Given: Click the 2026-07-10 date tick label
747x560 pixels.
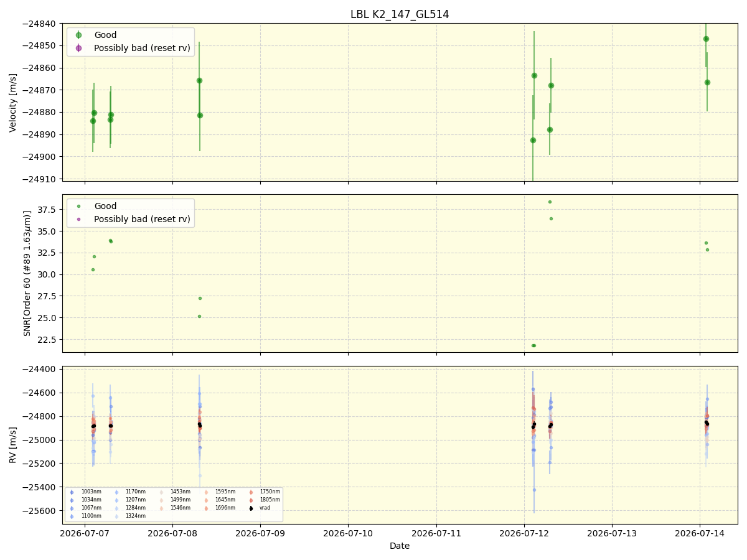Looking at the screenshot, I should point(348,533).
